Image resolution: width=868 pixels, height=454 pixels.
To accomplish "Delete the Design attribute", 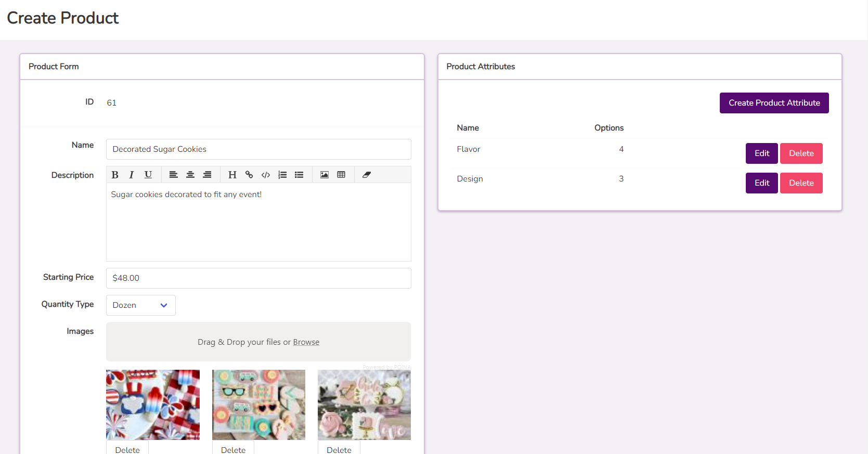I will 801,183.
